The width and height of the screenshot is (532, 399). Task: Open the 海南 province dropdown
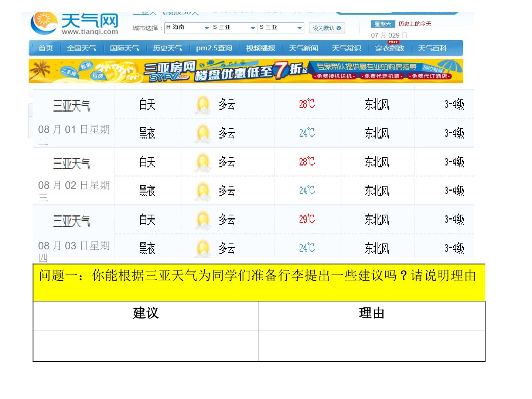(x=188, y=28)
